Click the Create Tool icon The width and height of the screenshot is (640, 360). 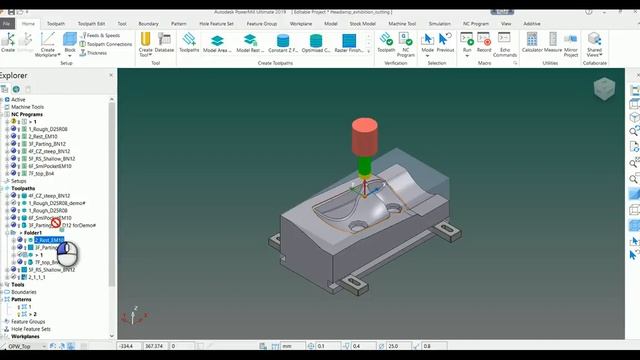(145, 40)
